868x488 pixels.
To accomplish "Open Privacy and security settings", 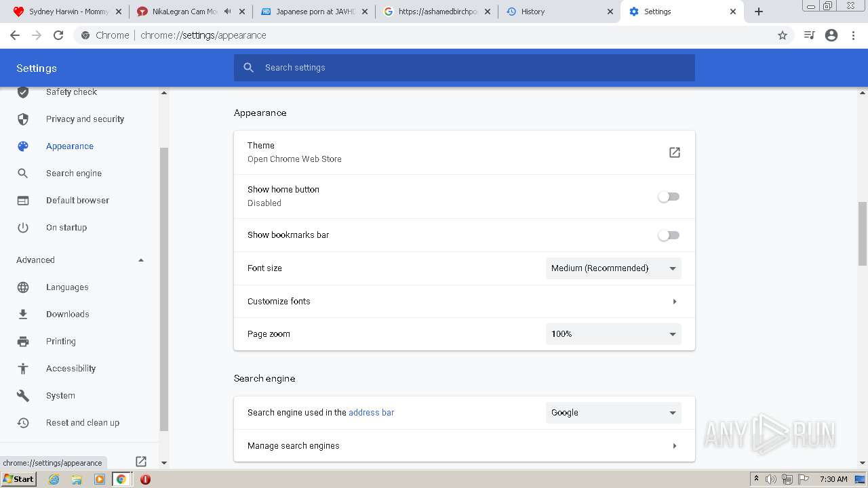I will pyautogui.click(x=85, y=119).
